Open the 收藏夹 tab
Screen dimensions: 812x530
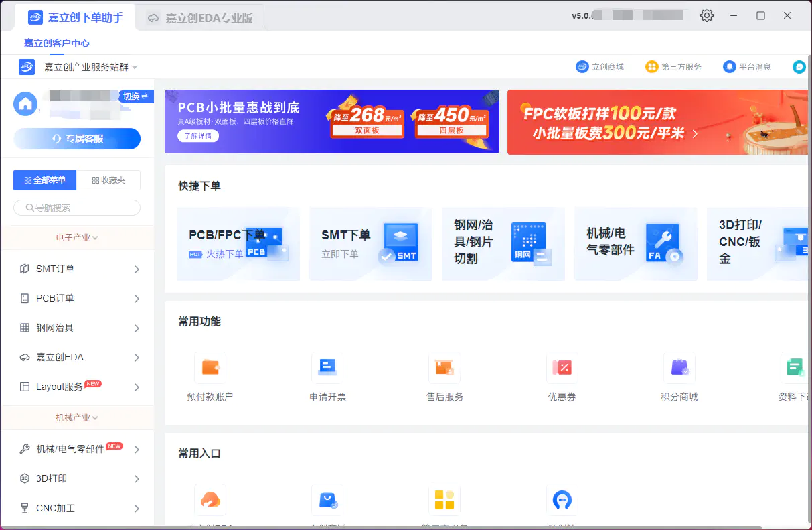click(108, 180)
